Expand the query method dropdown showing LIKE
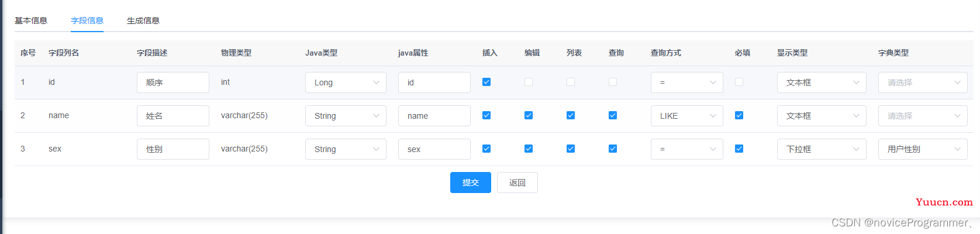The width and height of the screenshot is (980, 234). (686, 116)
